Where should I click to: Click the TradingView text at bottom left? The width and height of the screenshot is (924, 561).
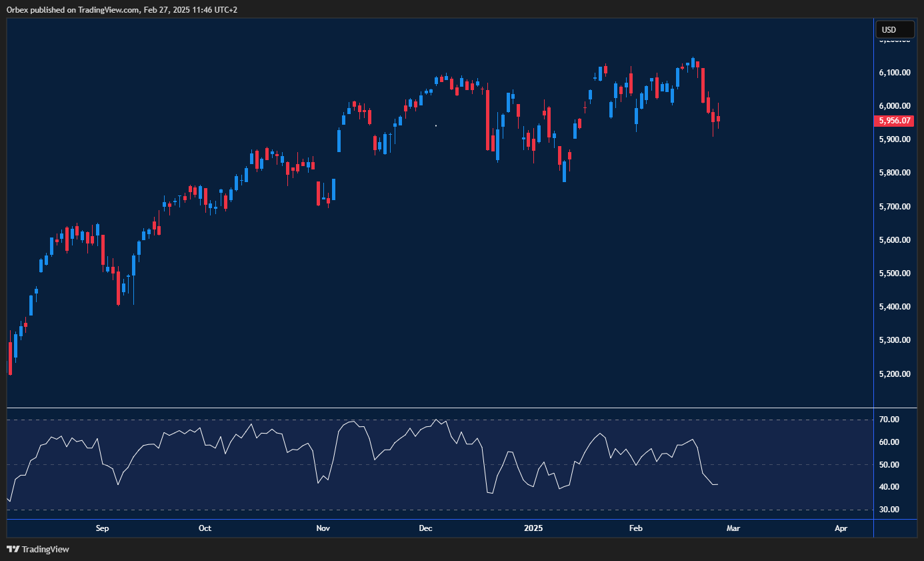45,549
